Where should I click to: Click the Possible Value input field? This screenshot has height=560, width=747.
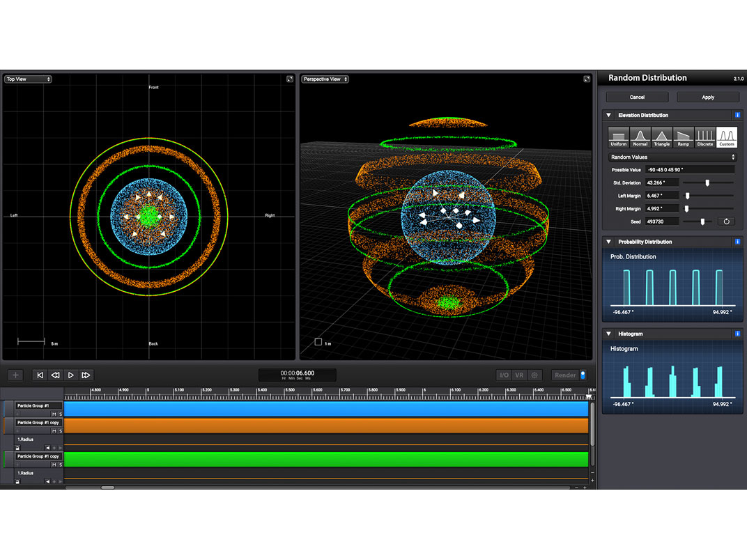coord(690,169)
